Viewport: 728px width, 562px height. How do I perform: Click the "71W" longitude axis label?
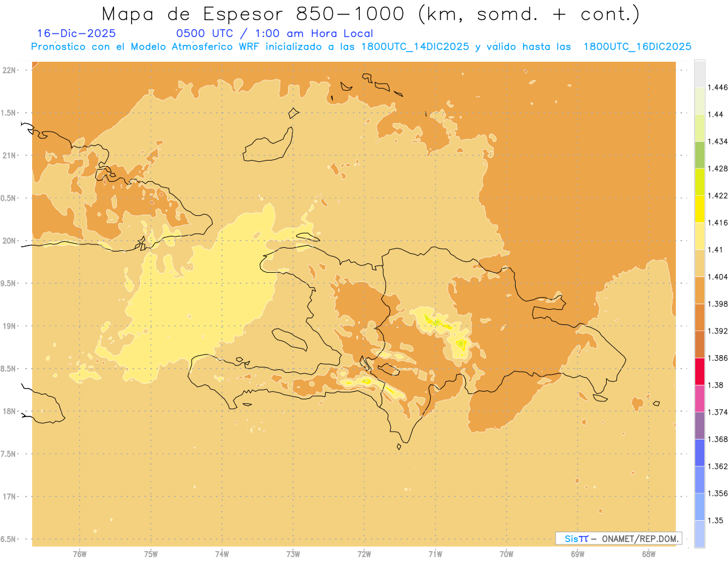[x=435, y=554]
